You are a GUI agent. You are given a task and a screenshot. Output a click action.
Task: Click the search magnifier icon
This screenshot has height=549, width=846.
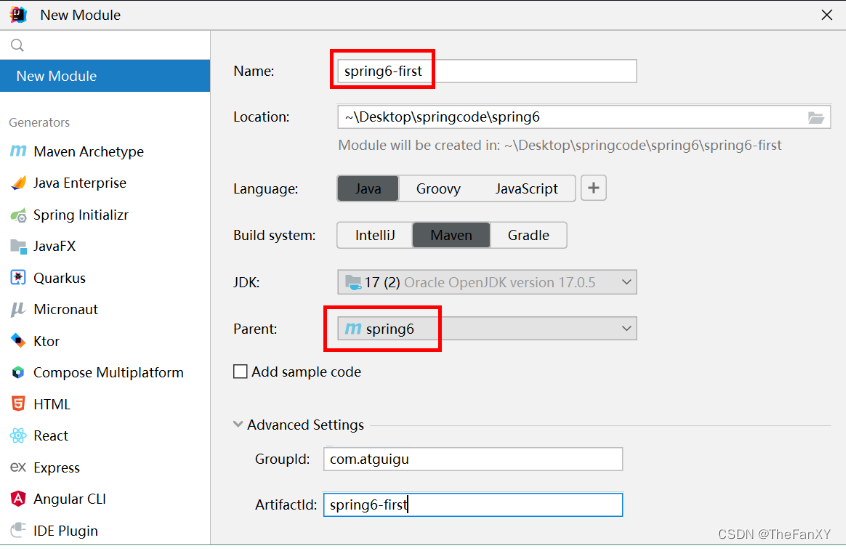click(x=17, y=45)
